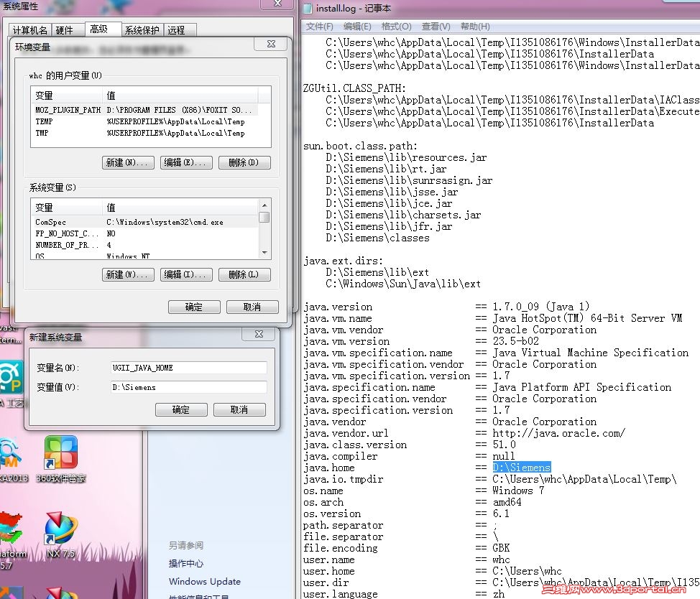The image size is (700, 599).
Task: Click the 变量值 field containing D:\Siemens
Action: [188, 387]
